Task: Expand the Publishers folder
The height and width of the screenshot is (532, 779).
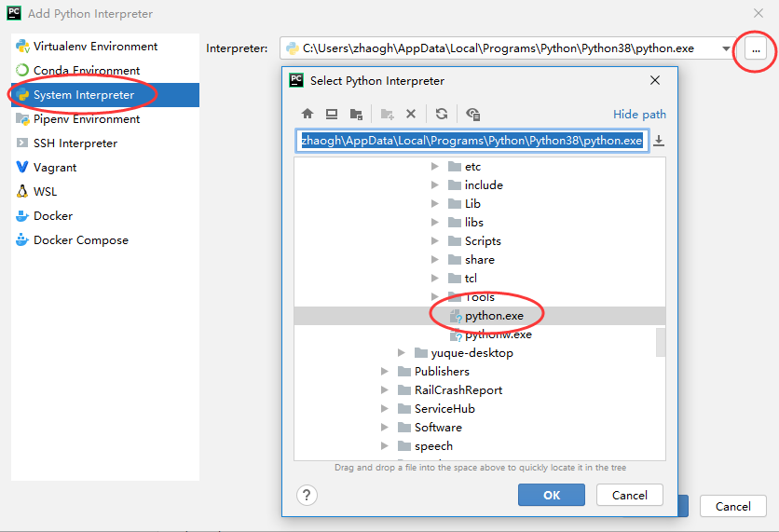Action: pos(385,372)
